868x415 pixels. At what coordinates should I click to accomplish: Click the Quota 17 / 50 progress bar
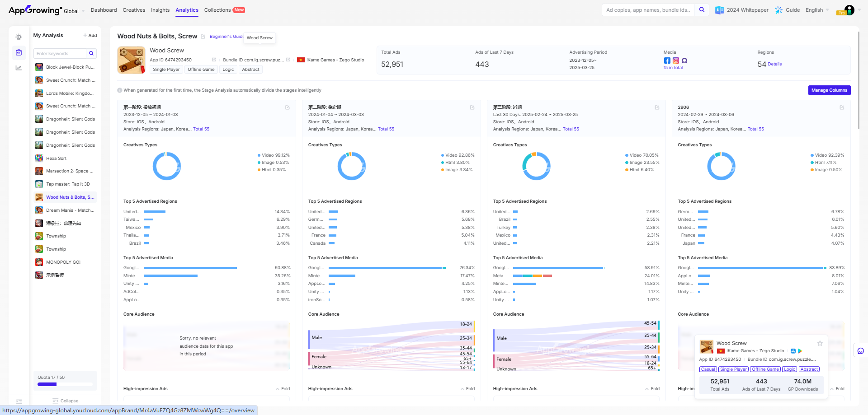point(65,384)
